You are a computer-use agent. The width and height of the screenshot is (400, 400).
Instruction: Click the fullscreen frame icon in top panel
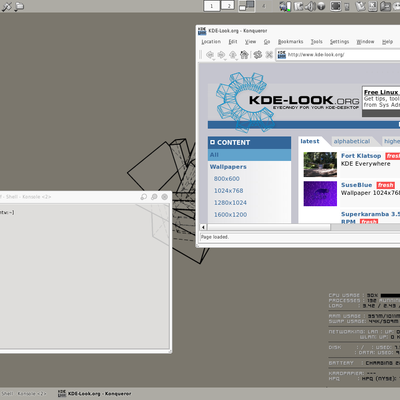pos(336,6)
